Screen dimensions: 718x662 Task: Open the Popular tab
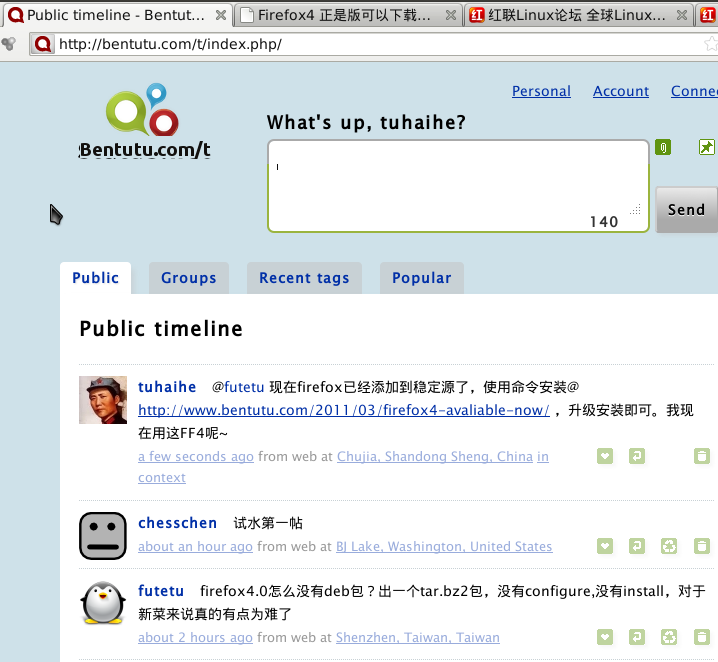click(x=422, y=278)
